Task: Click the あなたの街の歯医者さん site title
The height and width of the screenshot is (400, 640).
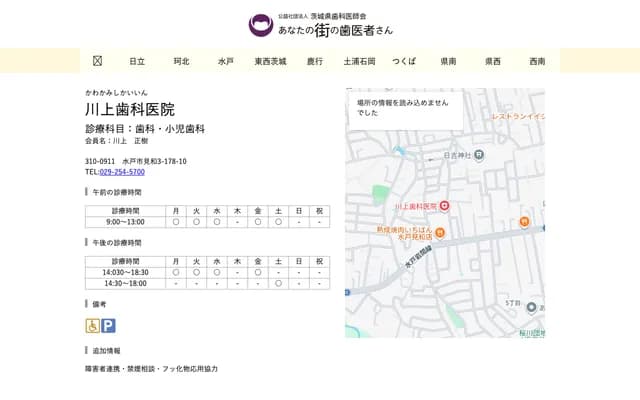Action: [336, 30]
